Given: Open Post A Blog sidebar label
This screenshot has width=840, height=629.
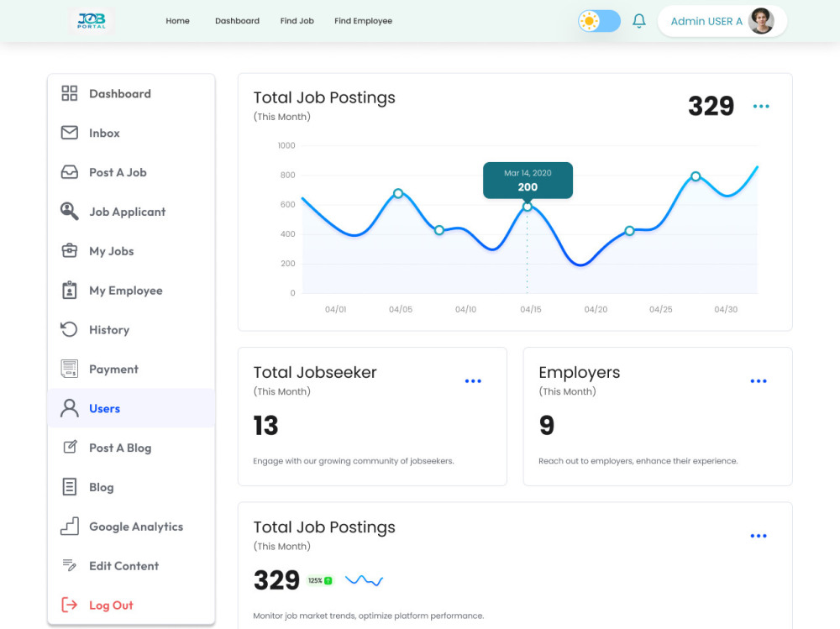Looking at the screenshot, I should coord(120,448).
